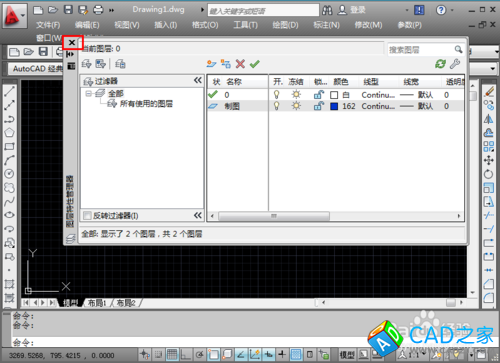Toggle the 反转过滤器 checkbox

pyautogui.click(x=87, y=216)
